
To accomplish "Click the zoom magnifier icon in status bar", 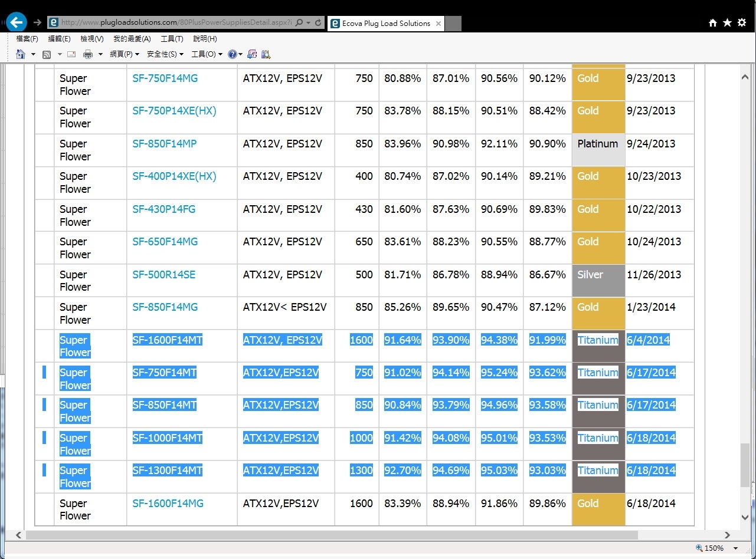I will click(x=699, y=548).
